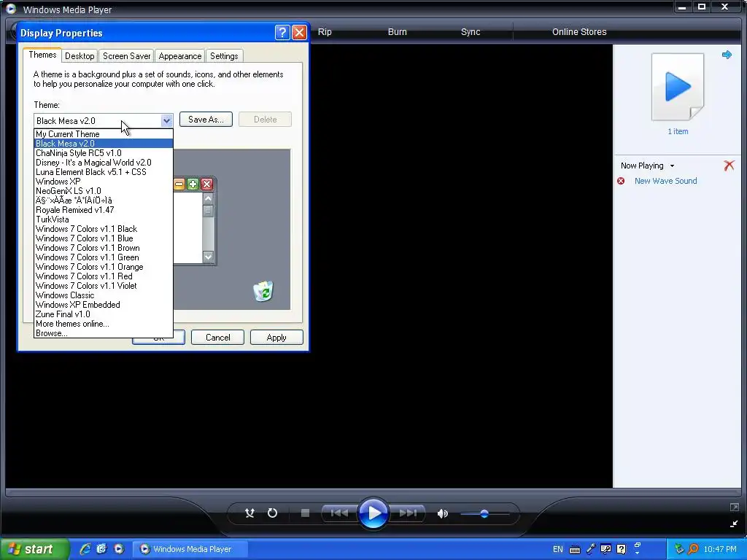The image size is (747, 560).
Task: Choose Zune Final v1.0 theme
Action: [104, 314]
